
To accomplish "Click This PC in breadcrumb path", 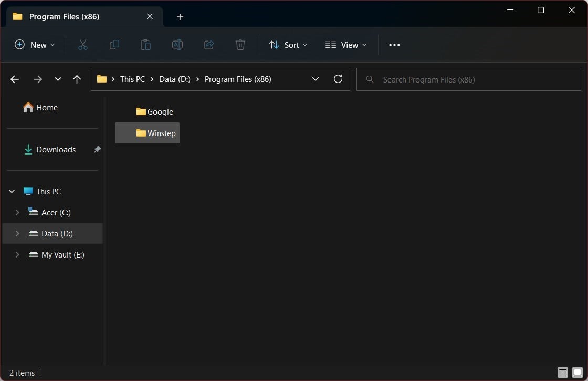I will click(132, 79).
